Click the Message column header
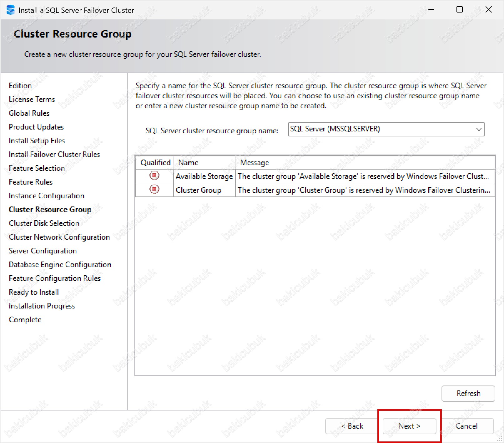The width and height of the screenshot is (504, 443). (255, 163)
